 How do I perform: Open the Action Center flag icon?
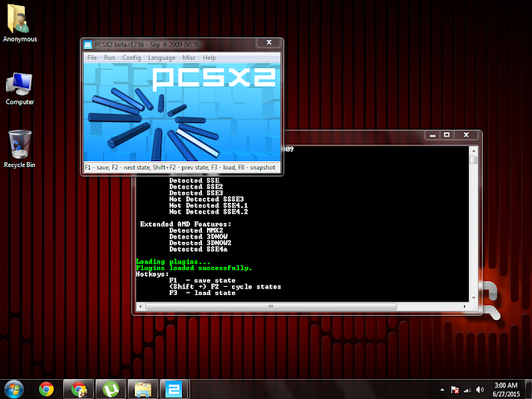[x=455, y=390]
